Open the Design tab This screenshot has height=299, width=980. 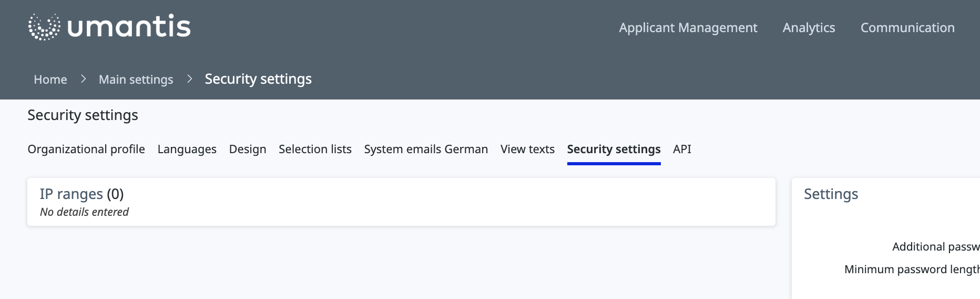point(248,149)
